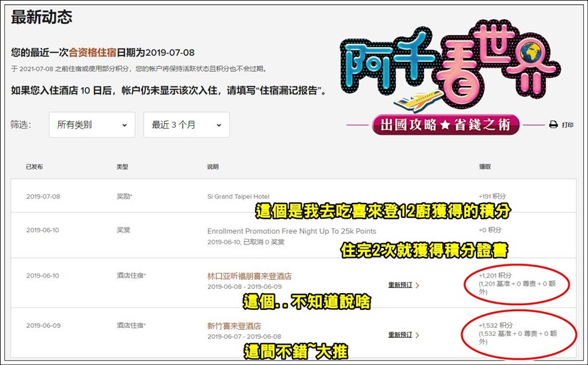Click the +0 积分 earned value
Image resolution: width=588 pixels, height=365 pixels.
pos(490,230)
